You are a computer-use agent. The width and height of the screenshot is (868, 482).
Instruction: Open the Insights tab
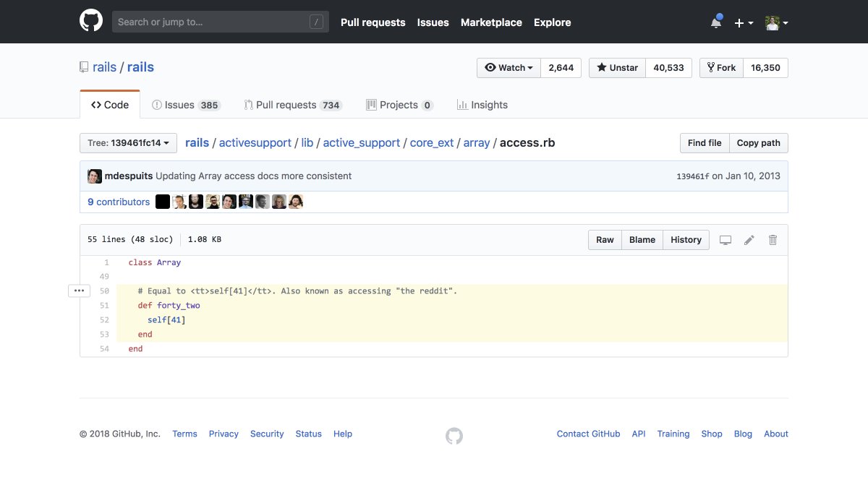482,105
